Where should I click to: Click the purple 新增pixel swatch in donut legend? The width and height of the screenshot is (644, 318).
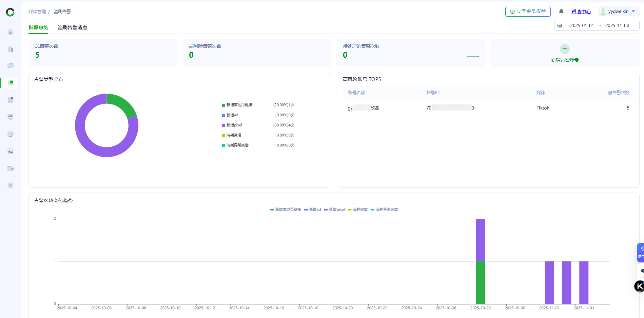point(223,125)
